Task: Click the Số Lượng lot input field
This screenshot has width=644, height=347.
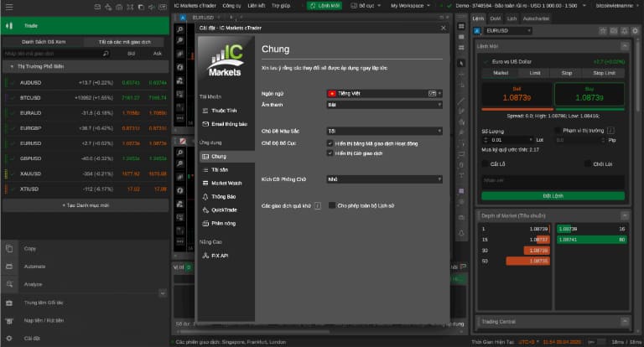Action: click(506, 140)
